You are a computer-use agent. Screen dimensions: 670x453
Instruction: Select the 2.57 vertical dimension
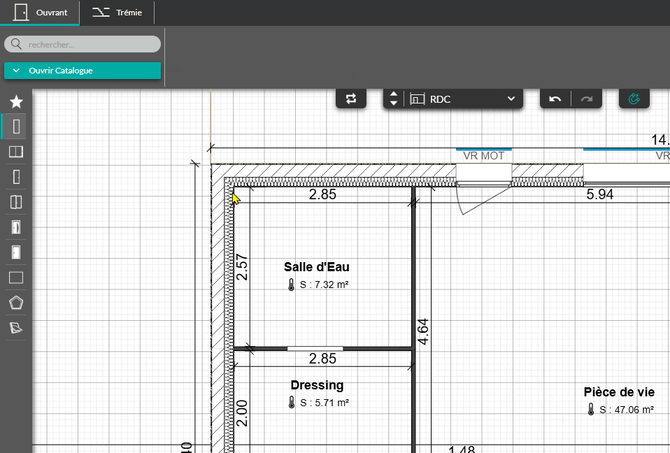coord(242,267)
